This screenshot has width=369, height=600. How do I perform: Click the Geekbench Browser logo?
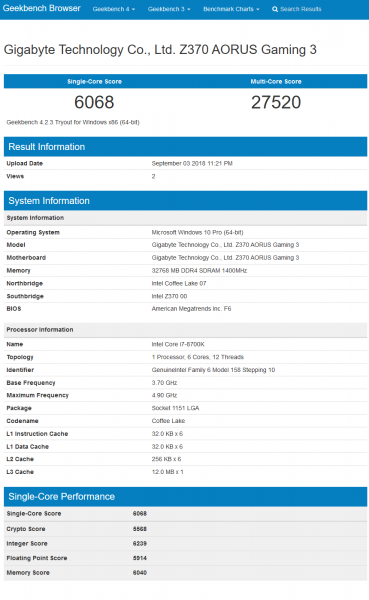(41, 8)
